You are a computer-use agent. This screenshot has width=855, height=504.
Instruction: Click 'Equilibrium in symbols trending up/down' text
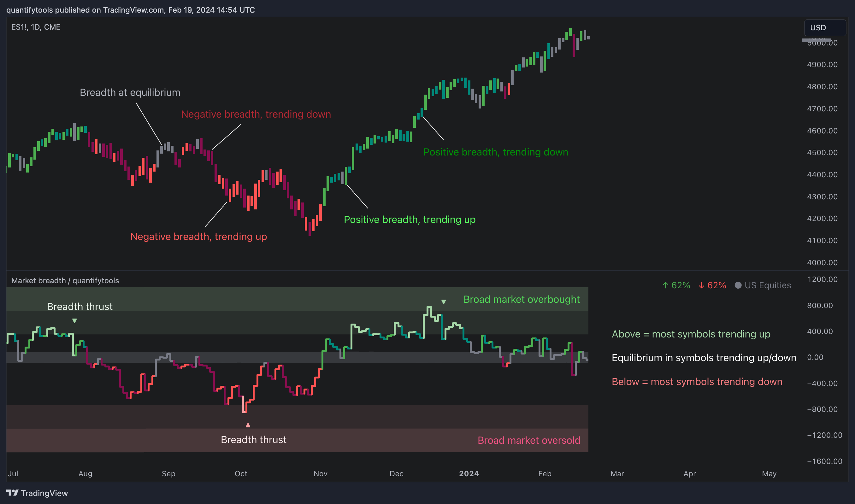(704, 358)
